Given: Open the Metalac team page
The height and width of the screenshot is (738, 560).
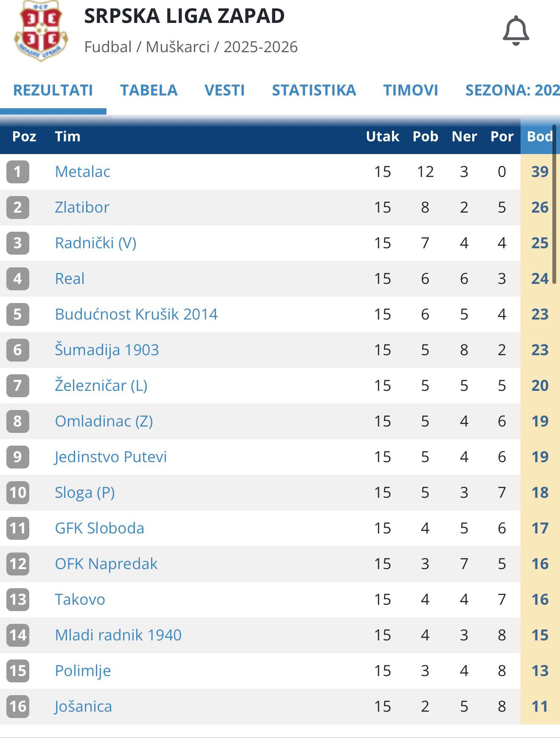Looking at the screenshot, I should point(83,172).
